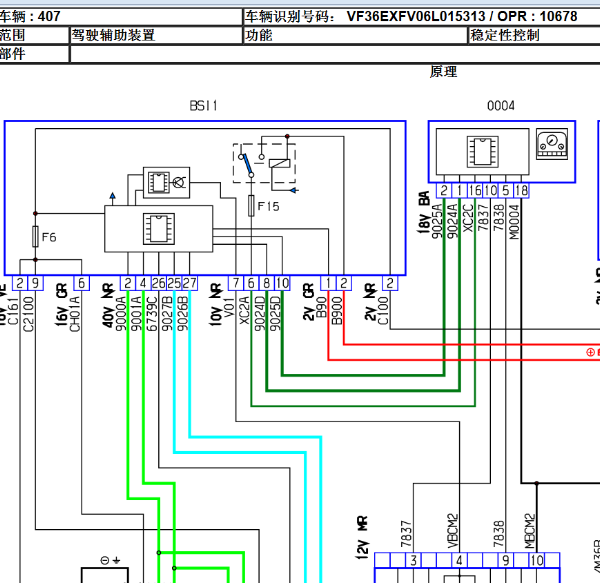Click wire label V01

click(229, 307)
